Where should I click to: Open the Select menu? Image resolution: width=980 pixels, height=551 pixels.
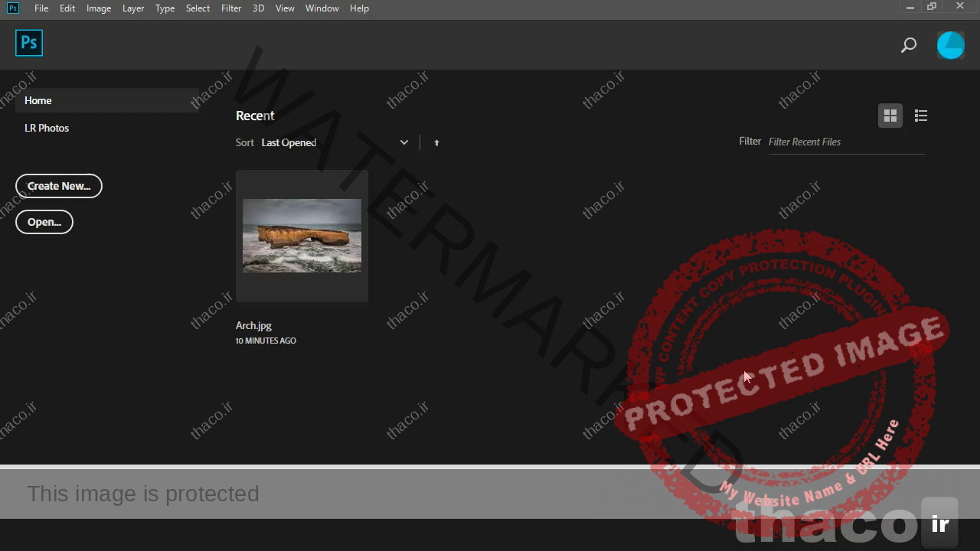coord(198,8)
